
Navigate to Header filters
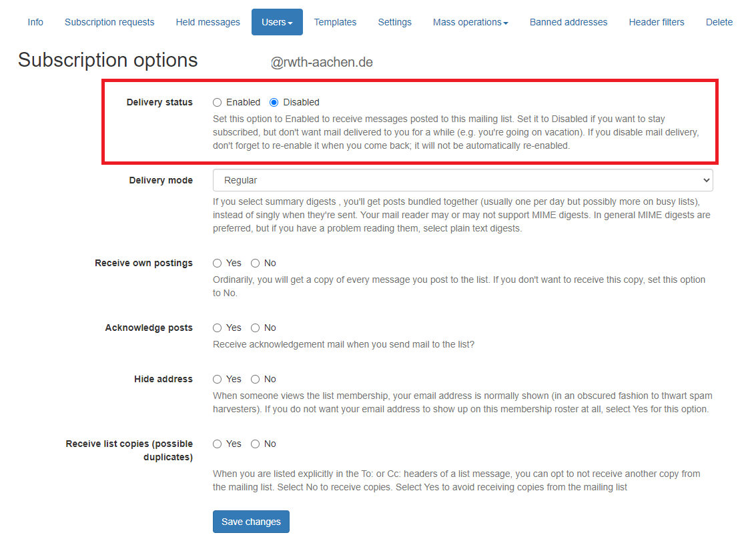coord(657,22)
